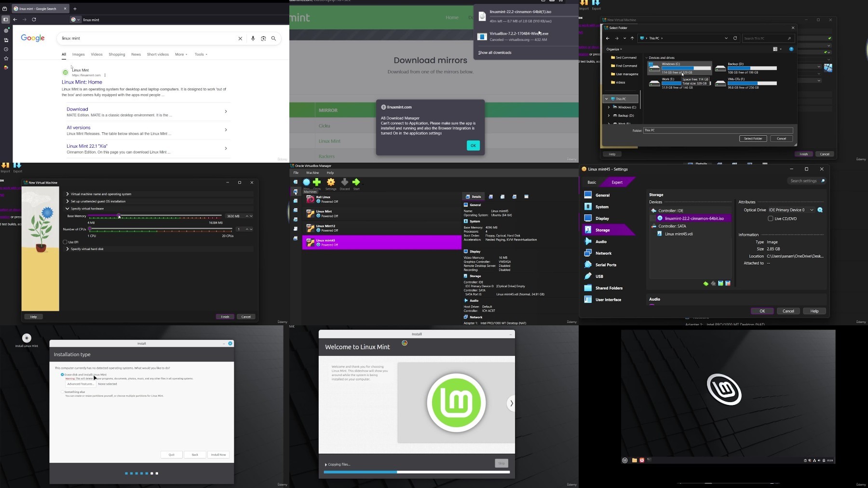
Task: Click the green plus Add icon in VirtualBox Manager
Action: (317, 182)
